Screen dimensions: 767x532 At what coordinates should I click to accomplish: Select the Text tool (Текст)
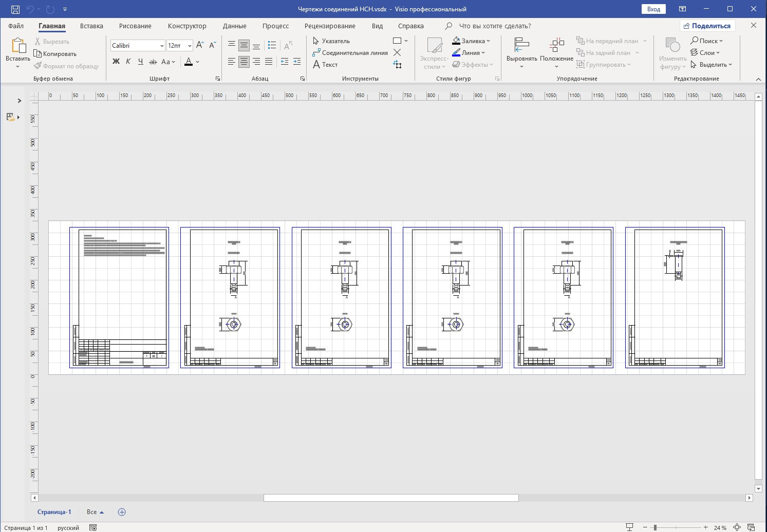tap(325, 65)
